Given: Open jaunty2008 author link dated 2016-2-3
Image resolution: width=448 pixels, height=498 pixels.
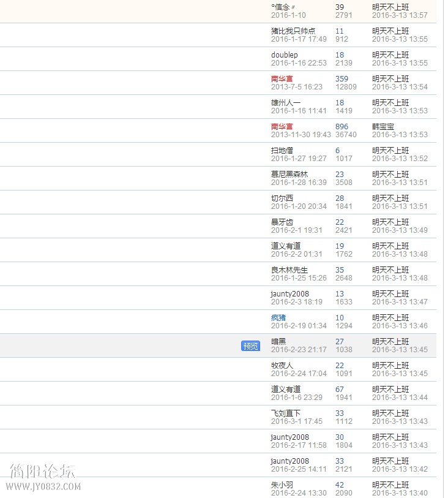Looking at the screenshot, I should tap(289, 294).
